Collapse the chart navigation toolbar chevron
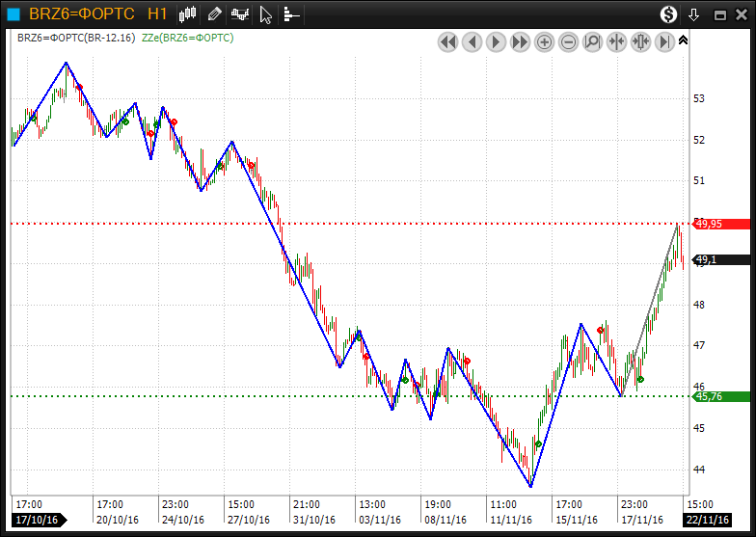756x537 pixels. tap(683, 40)
